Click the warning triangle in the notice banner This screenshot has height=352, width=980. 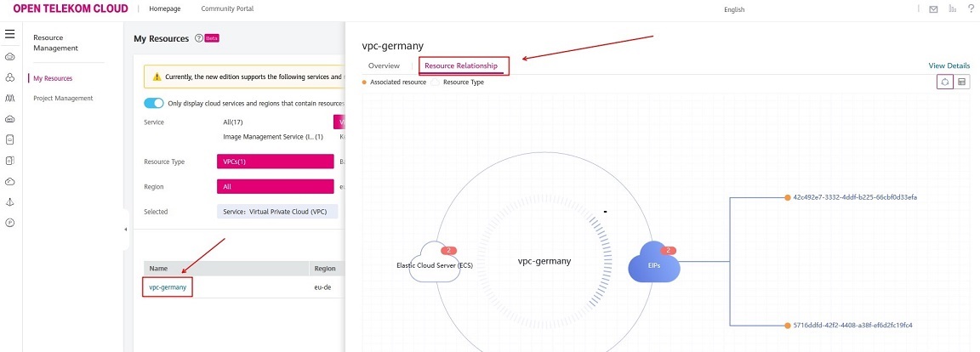157,77
